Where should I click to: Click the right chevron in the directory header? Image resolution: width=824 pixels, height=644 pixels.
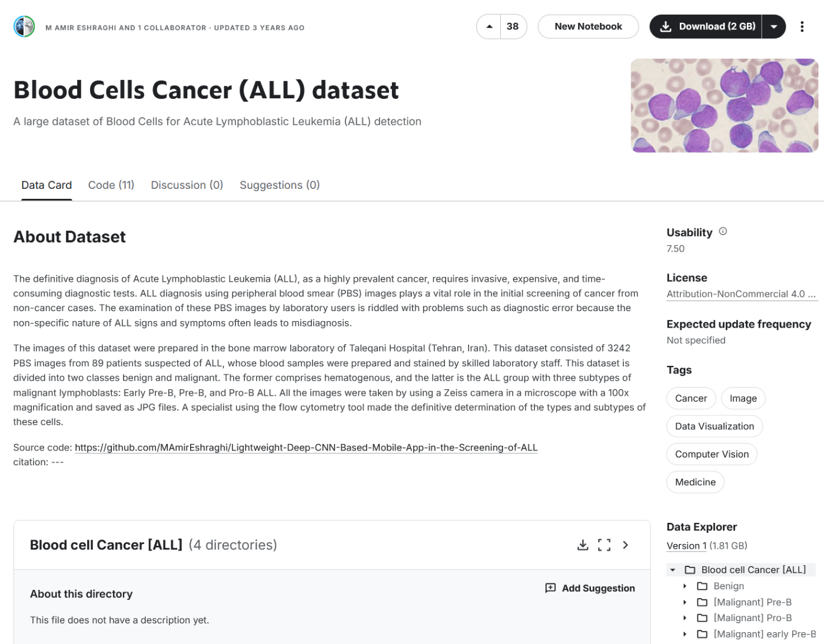tap(625, 545)
